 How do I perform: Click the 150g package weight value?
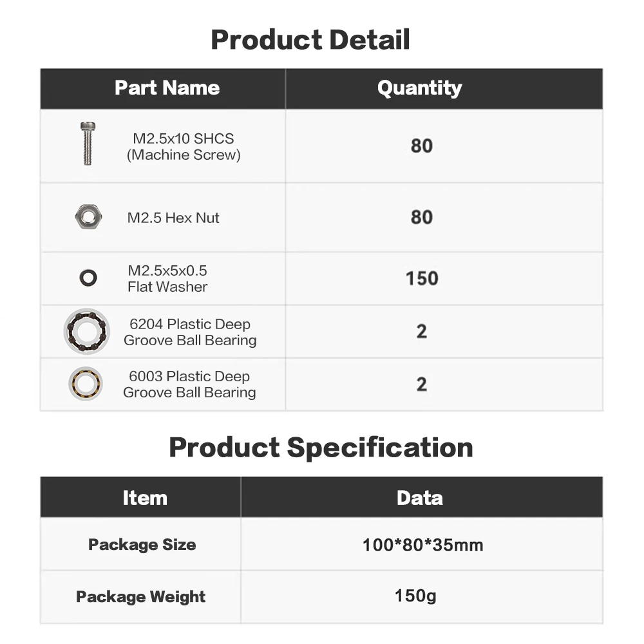point(415,596)
